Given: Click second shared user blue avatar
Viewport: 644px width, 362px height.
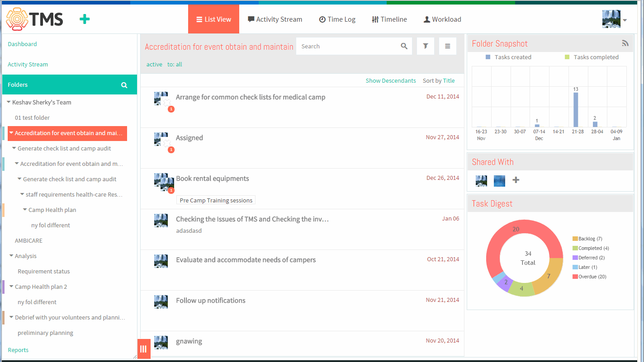Looking at the screenshot, I should point(499,181).
